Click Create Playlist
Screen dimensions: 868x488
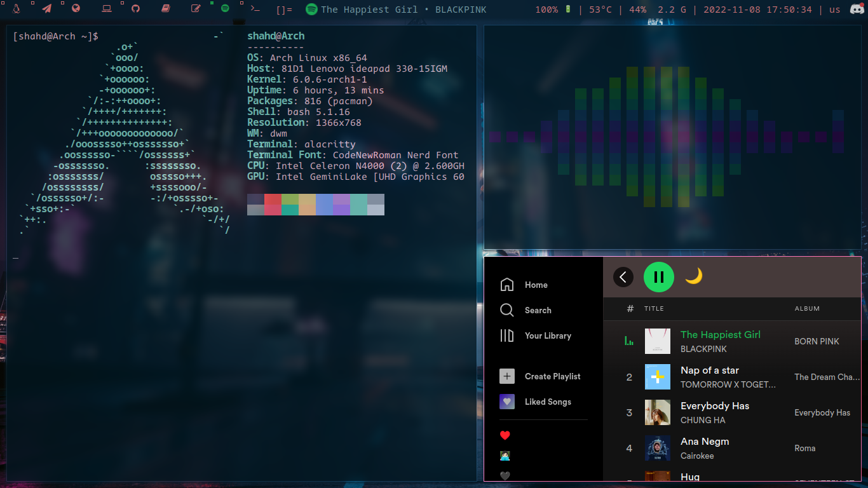552,377
